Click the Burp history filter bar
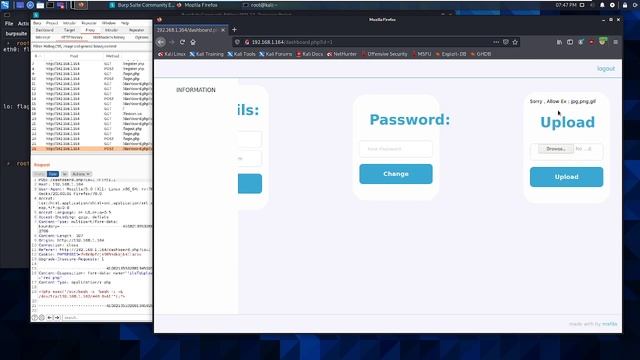The width and height of the screenshot is (640, 360). tap(91, 46)
